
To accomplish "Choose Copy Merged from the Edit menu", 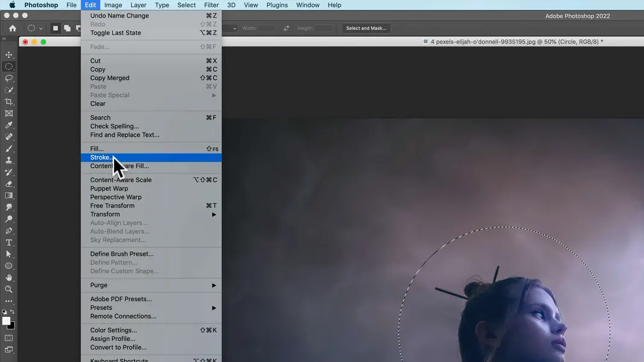I will click(152, 78).
